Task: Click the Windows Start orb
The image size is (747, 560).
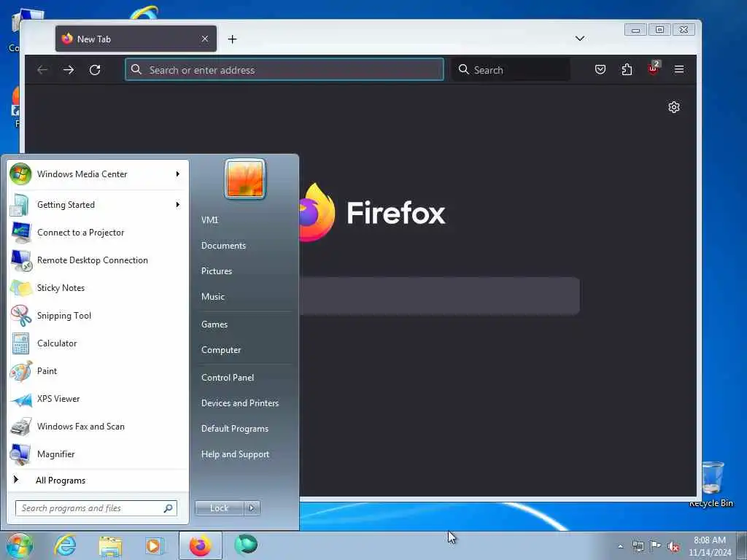Action: [x=20, y=545]
